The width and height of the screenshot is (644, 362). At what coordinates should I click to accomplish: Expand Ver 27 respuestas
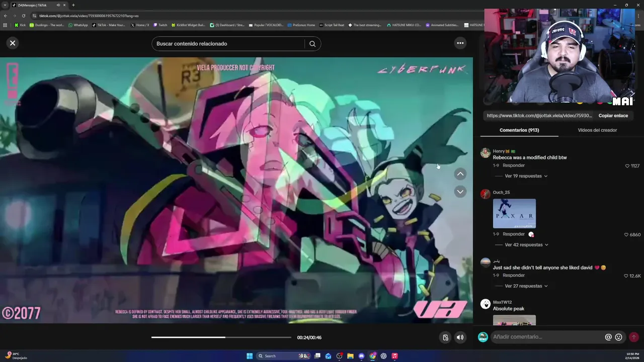click(526, 286)
